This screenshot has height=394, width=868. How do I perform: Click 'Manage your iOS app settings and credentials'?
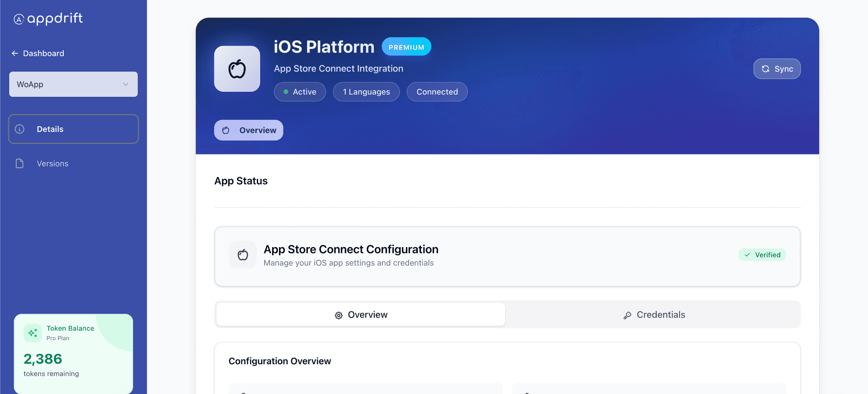pyautogui.click(x=349, y=263)
